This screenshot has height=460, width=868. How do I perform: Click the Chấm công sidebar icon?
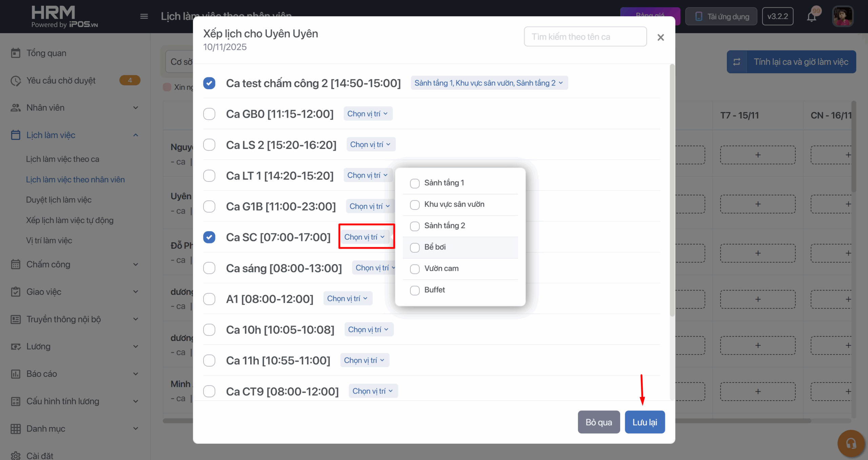(16, 264)
